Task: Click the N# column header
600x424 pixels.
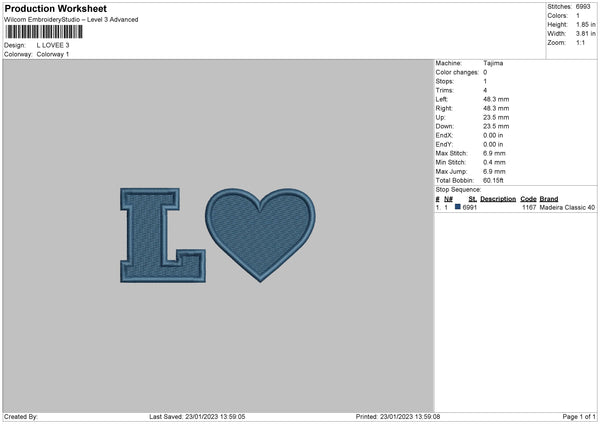Action: (x=448, y=199)
